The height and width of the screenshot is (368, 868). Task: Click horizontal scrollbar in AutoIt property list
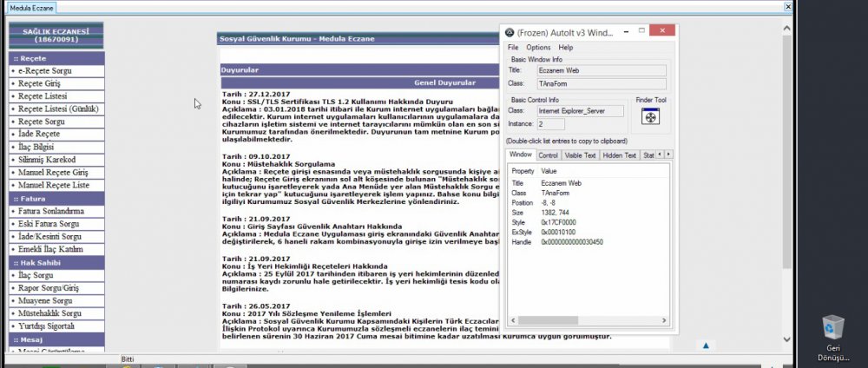pyautogui.click(x=548, y=320)
